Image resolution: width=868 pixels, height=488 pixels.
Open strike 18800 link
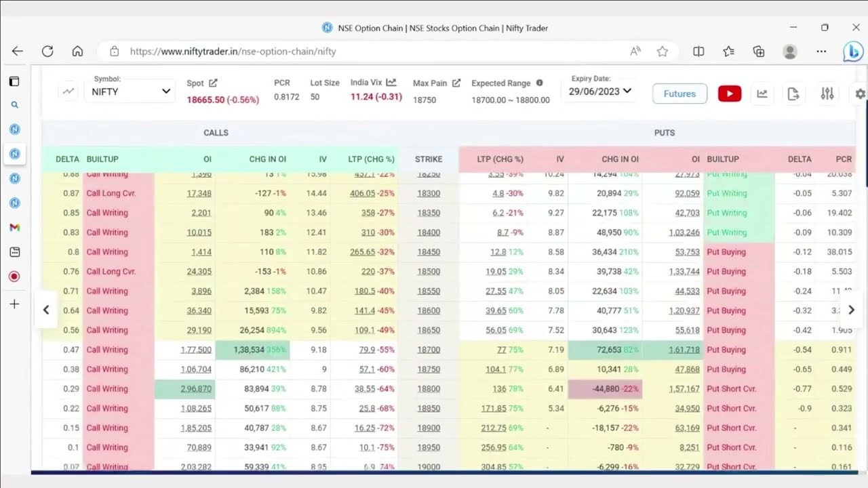(x=429, y=389)
